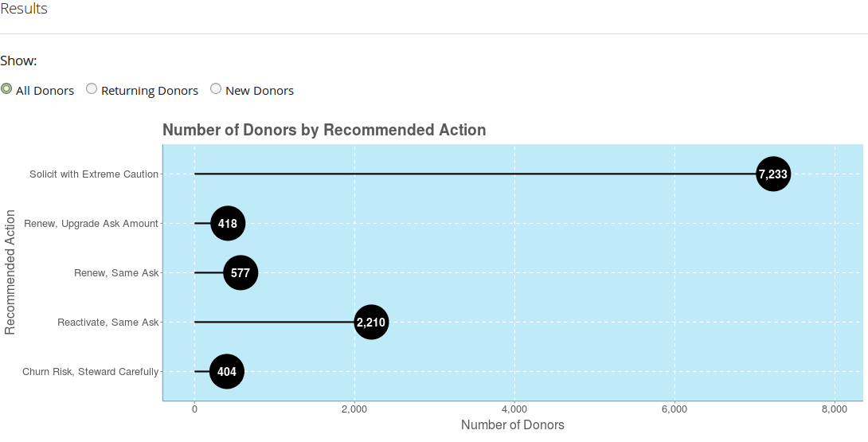
Task: Click the chart title about Recommended Action
Action: tap(324, 130)
